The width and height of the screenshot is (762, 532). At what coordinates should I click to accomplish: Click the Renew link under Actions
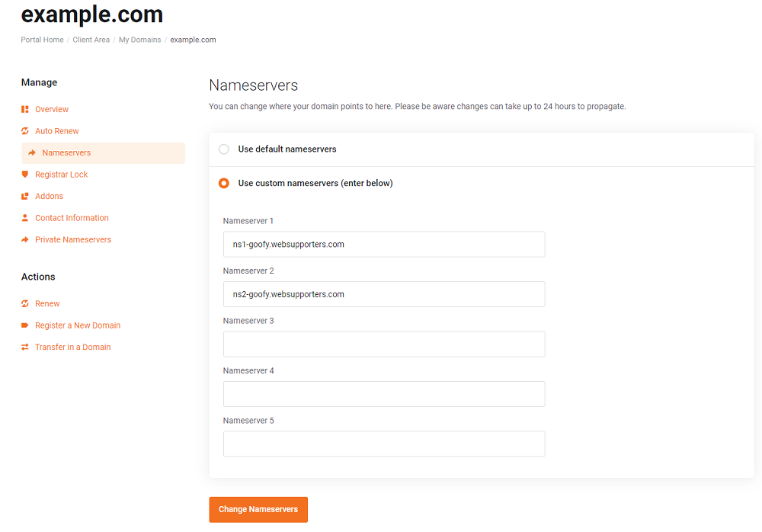point(47,303)
